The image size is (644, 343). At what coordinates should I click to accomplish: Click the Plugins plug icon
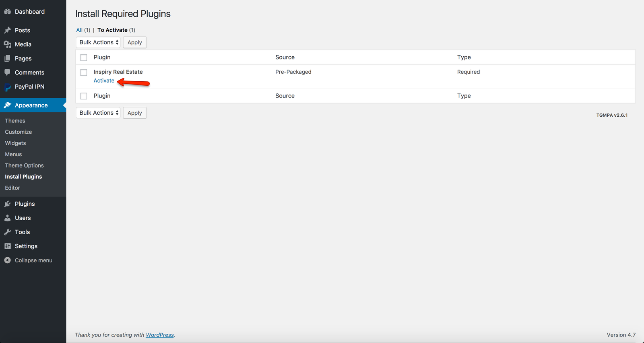pos(7,204)
